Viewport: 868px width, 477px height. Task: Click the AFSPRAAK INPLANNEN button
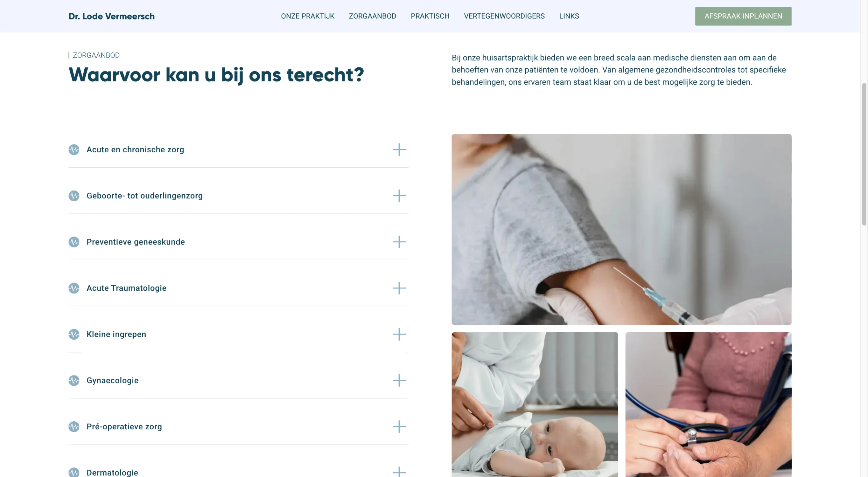[743, 16]
